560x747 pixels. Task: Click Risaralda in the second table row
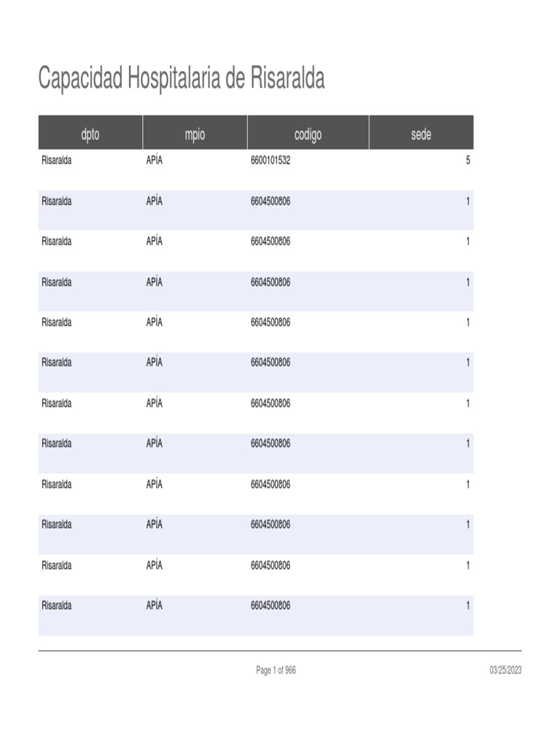(x=57, y=201)
